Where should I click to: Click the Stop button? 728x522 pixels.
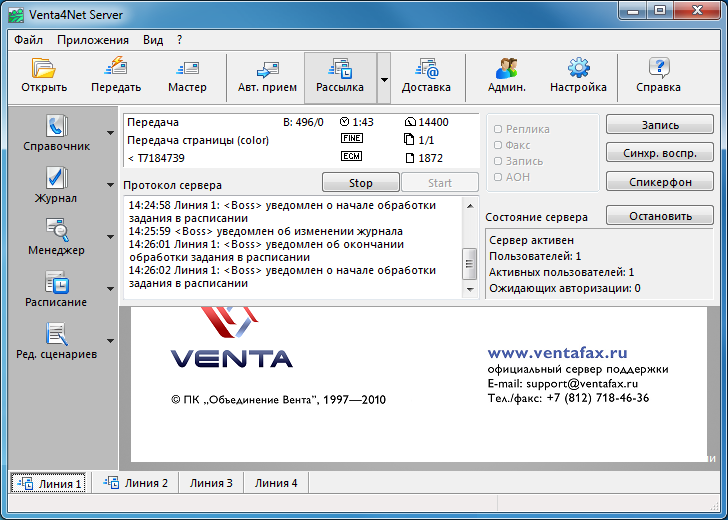(361, 183)
